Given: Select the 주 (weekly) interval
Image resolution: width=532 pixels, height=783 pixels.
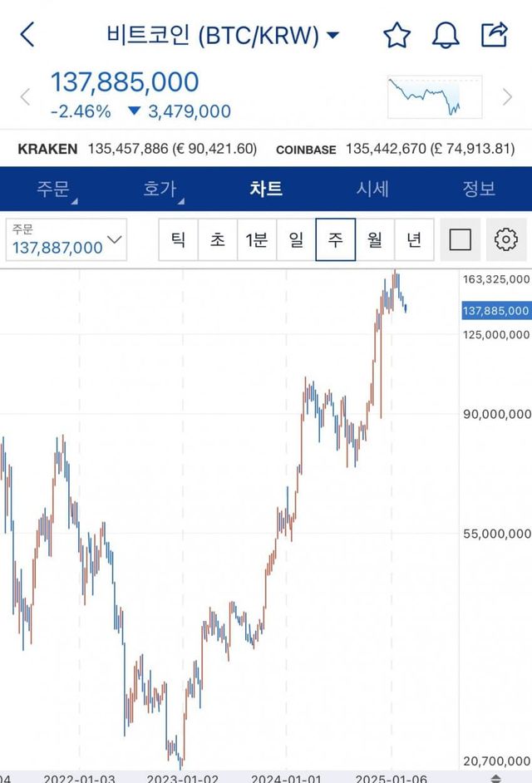Looking at the screenshot, I should [336, 240].
